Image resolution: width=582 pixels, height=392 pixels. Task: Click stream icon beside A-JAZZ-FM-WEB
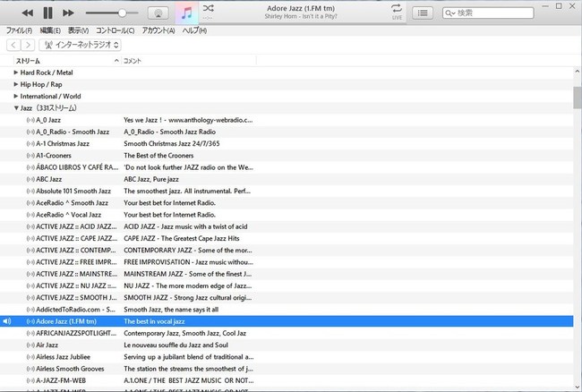(x=30, y=381)
